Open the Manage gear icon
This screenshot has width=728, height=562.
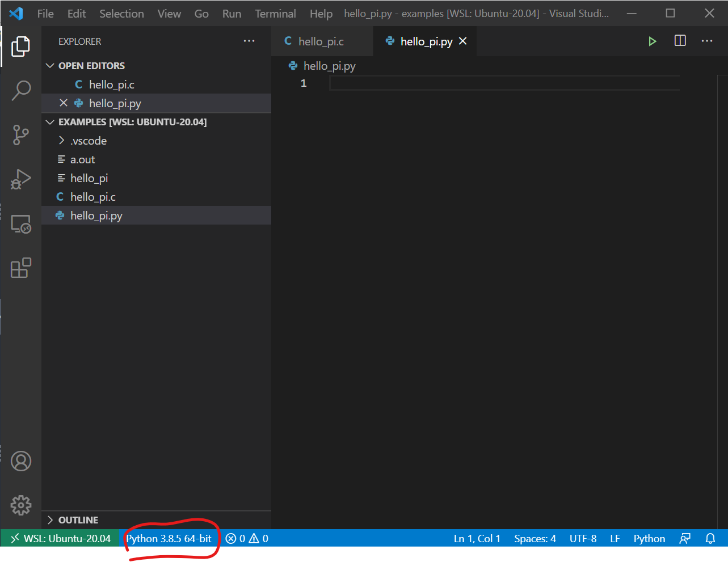pos(20,505)
